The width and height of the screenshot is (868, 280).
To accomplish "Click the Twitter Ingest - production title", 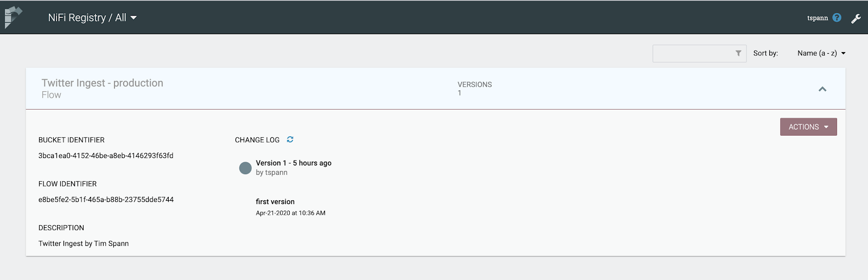I will click(x=103, y=83).
